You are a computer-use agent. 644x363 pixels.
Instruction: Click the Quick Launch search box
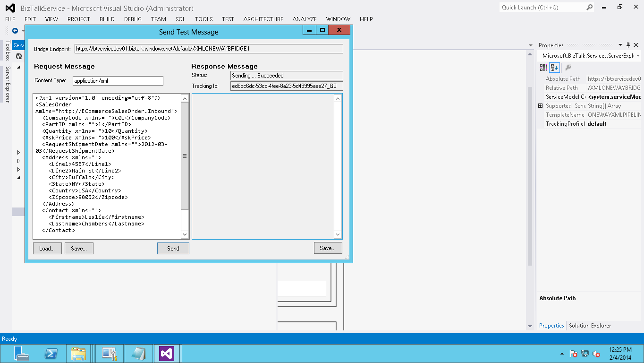coord(543,7)
